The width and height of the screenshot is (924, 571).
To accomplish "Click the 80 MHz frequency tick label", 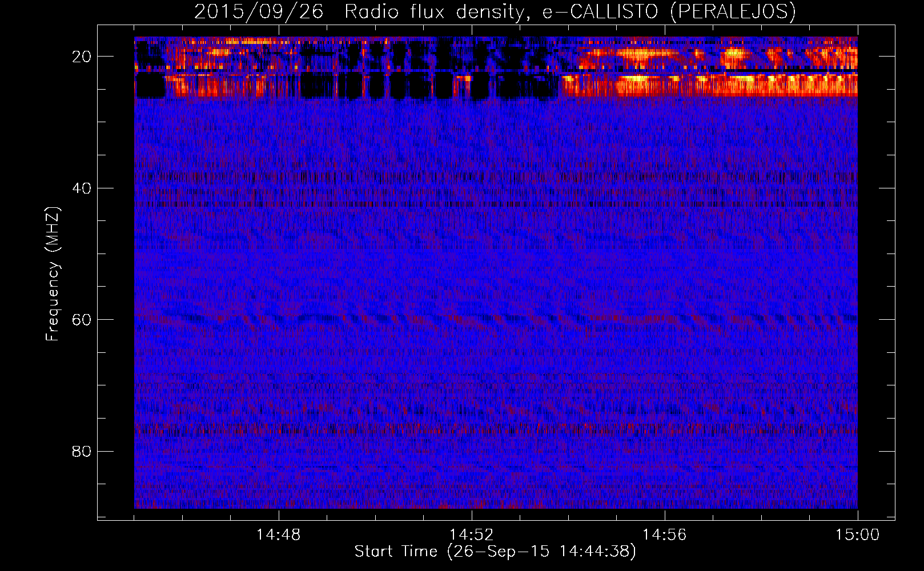I will point(82,451).
